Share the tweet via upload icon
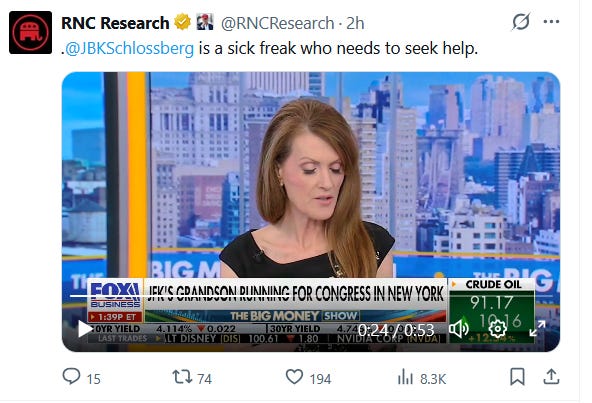 (x=551, y=377)
